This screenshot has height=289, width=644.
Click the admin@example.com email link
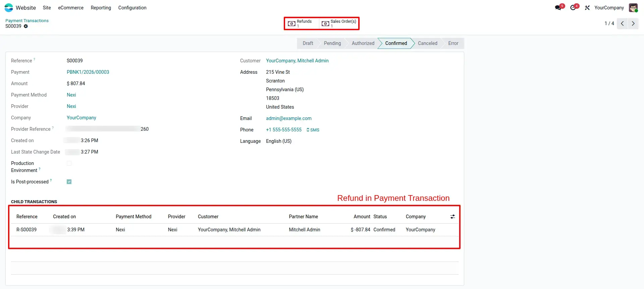289,118
